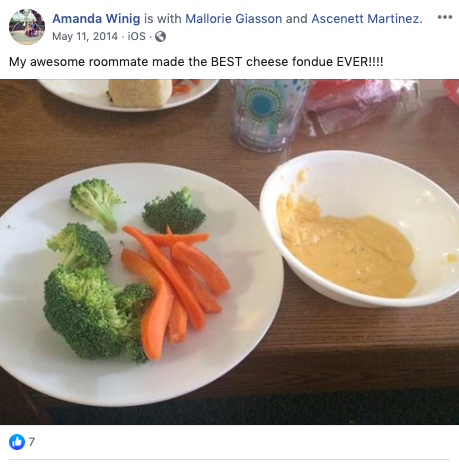View the list of 7 reactions
The width and height of the screenshot is (459, 469).
[x=32, y=442]
